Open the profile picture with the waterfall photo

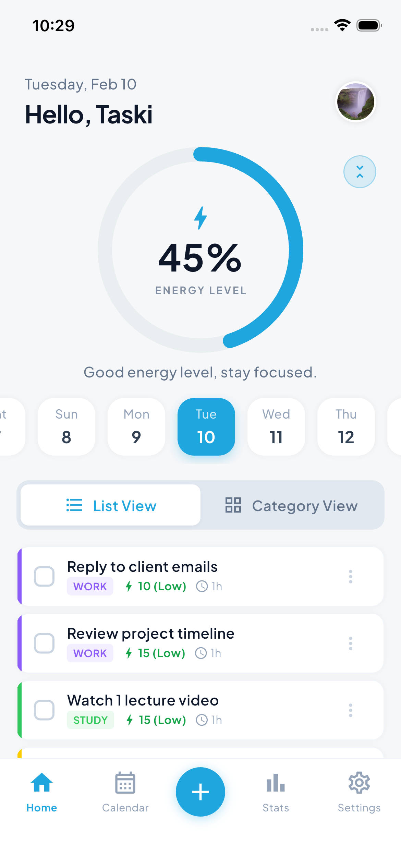(x=356, y=102)
